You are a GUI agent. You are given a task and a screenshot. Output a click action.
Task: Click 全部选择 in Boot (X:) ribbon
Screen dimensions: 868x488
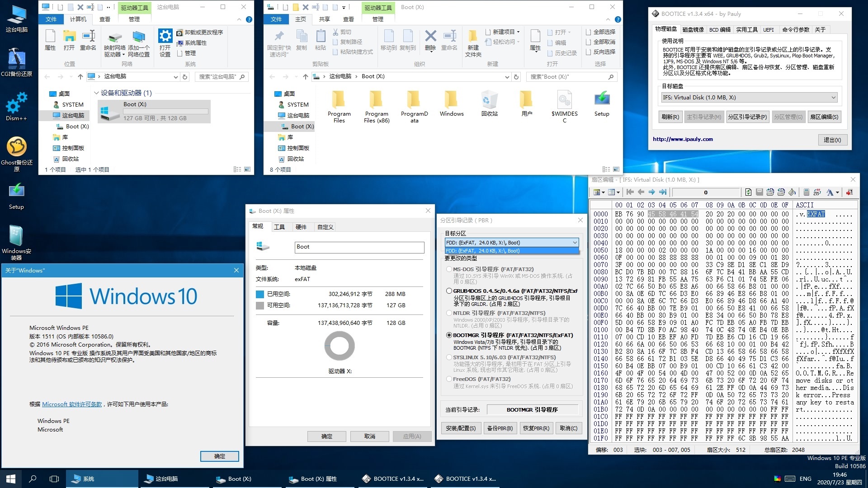tap(600, 32)
